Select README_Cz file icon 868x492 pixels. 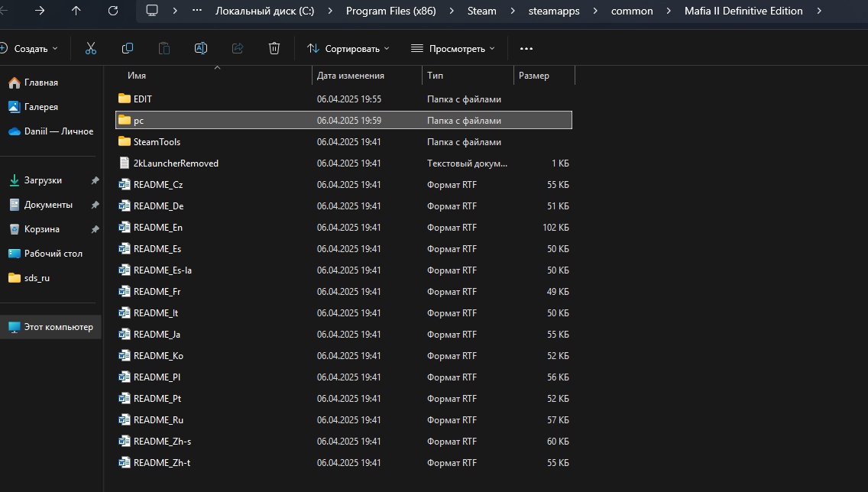coord(125,184)
